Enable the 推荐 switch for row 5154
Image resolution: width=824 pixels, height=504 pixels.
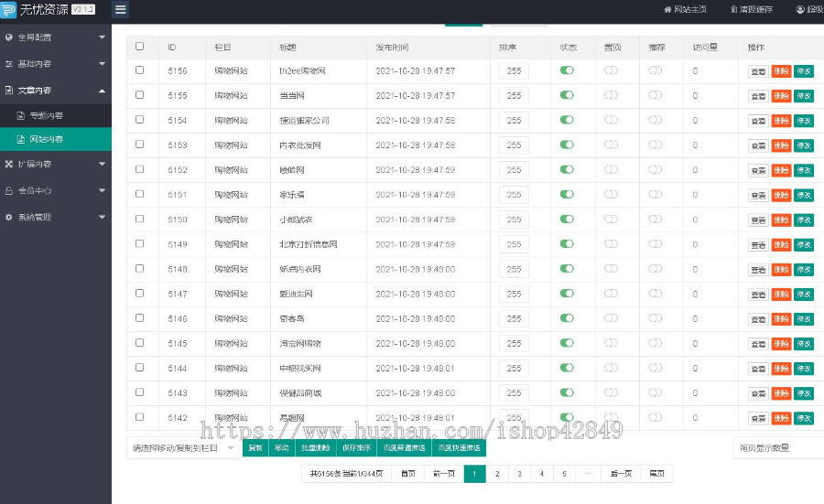(x=656, y=120)
